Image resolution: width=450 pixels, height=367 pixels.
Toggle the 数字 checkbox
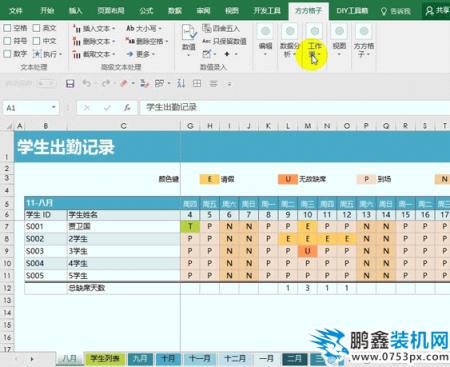(x=7, y=54)
